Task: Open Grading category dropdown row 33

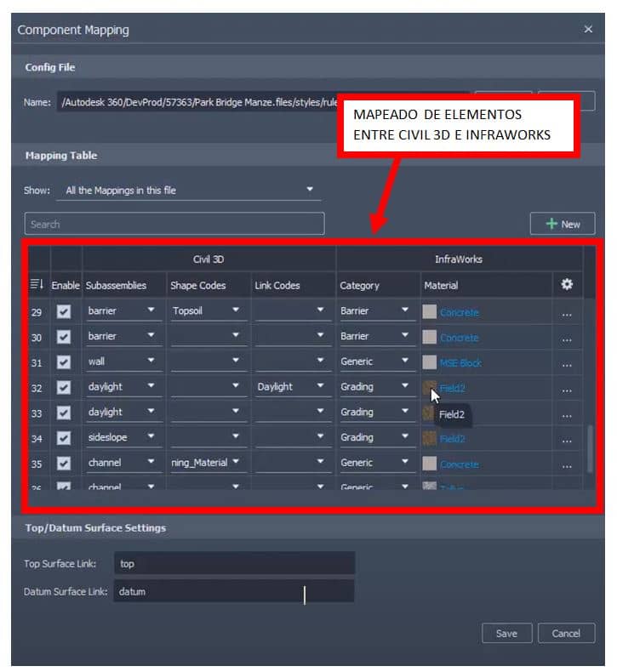Action: coord(378,412)
